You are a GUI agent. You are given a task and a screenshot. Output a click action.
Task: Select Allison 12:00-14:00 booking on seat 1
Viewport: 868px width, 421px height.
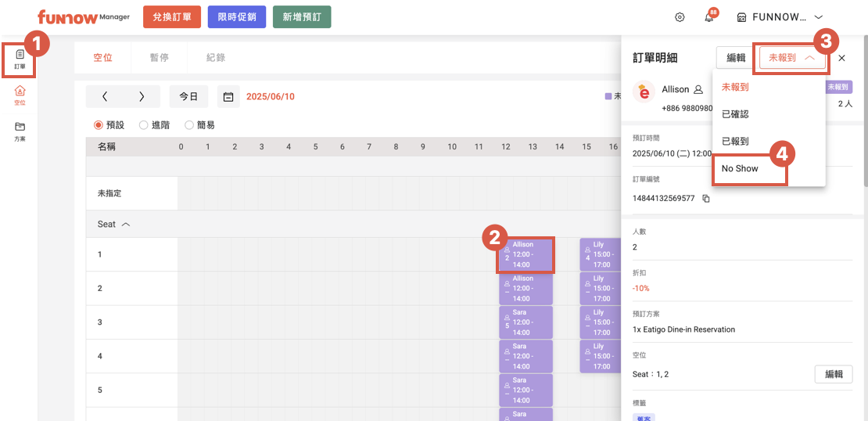click(525, 255)
